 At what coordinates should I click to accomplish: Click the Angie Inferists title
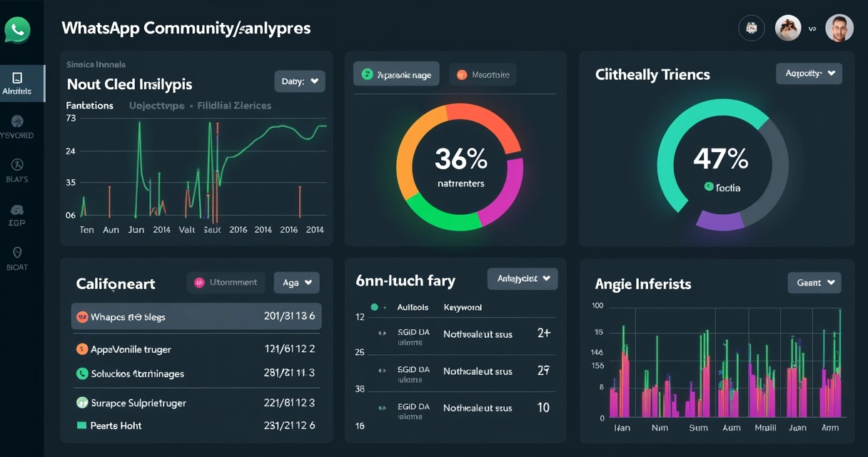tap(643, 284)
